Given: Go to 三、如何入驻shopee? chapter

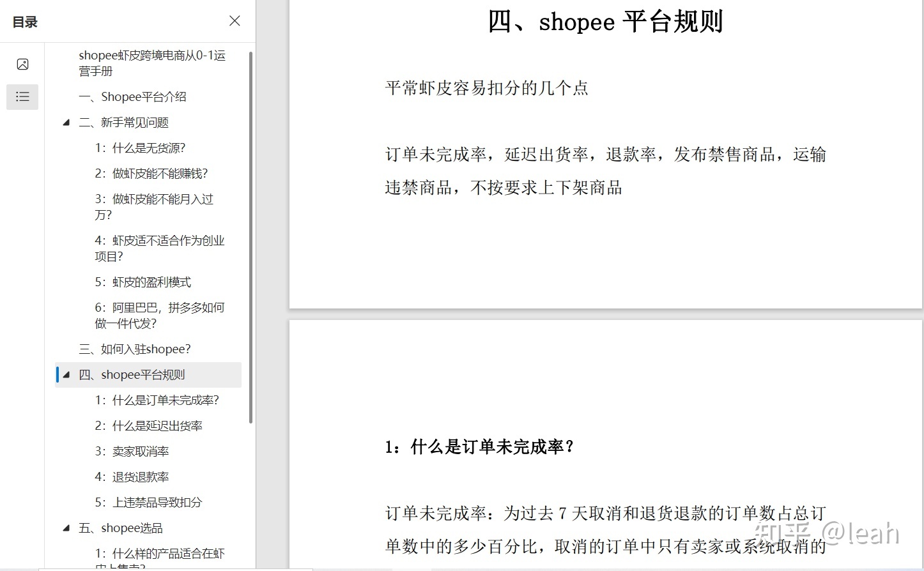Looking at the screenshot, I should (x=135, y=349).
